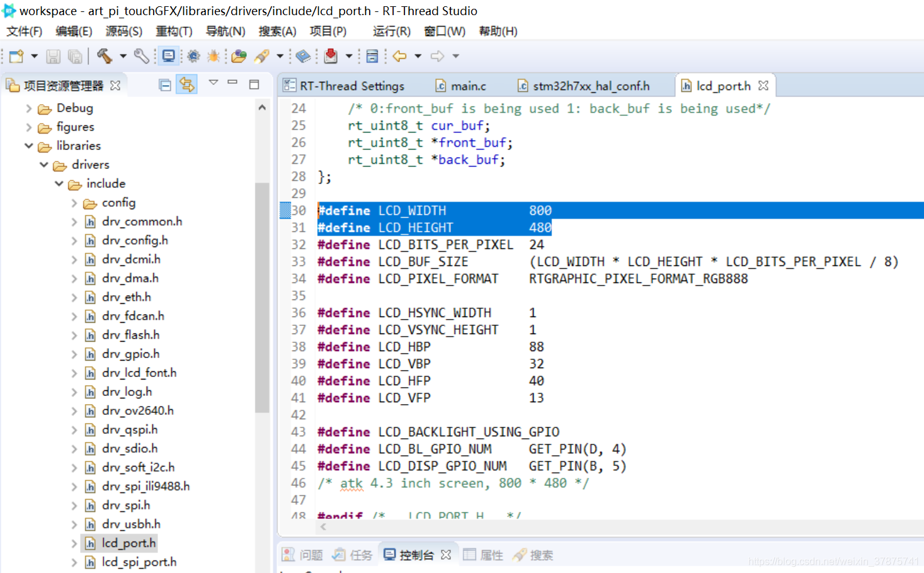
Task: Click the collapse all icon in explorer
Action: 165,85
